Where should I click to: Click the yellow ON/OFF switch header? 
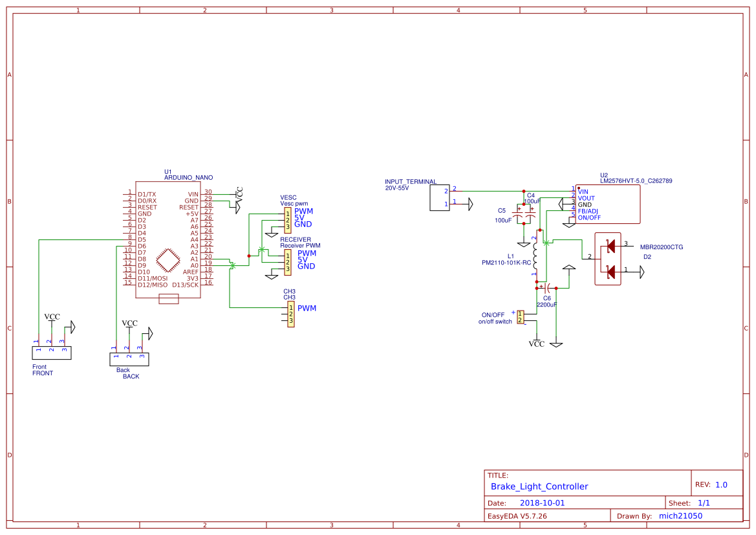pyautogui.click(x=520, y=317)
